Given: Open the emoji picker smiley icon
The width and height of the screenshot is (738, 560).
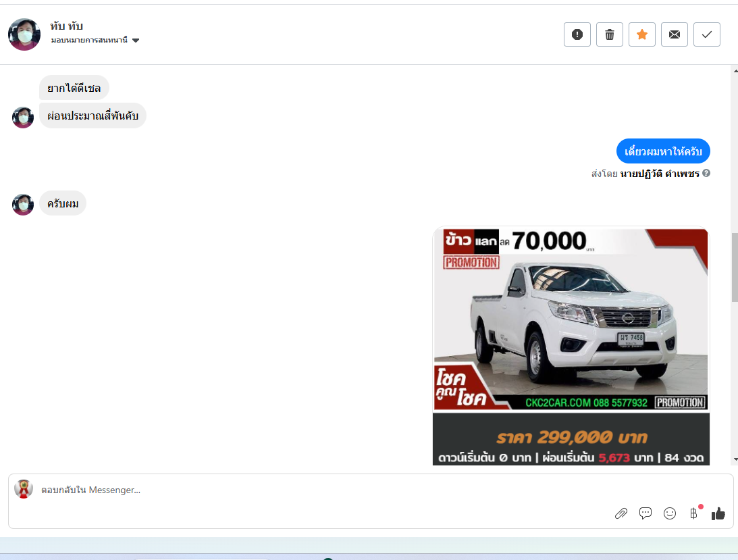Looking at the screenshot, I should pyautogui.click(x=670, y=513).
